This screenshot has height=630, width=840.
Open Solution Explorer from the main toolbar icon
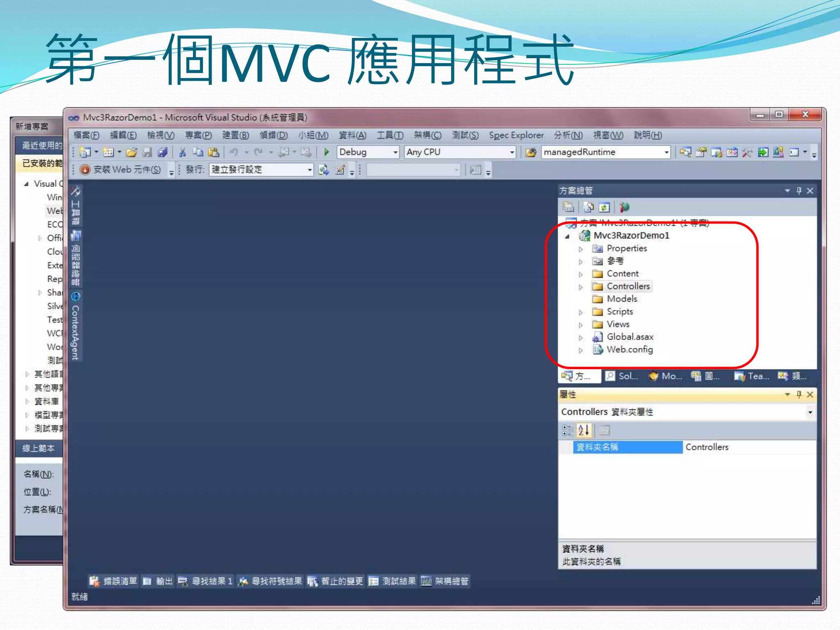coord(685,152)
